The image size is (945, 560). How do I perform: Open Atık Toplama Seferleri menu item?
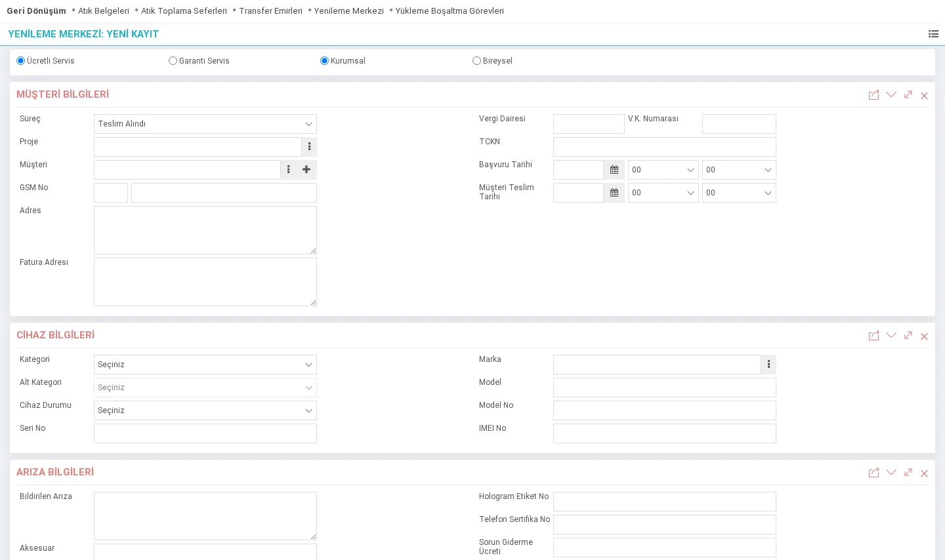click(x=184, y=11)
